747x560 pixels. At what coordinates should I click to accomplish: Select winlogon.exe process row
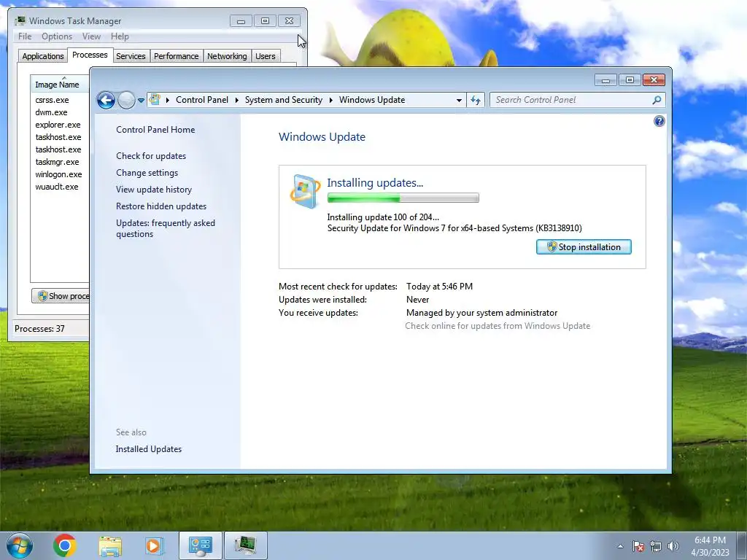point(61,174)
